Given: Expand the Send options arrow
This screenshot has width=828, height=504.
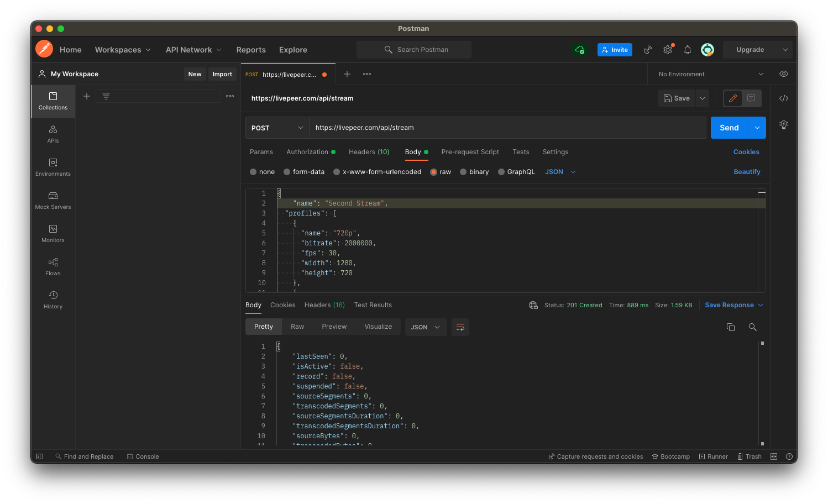Looking at the screenshot, I should [x=757, y=128].
